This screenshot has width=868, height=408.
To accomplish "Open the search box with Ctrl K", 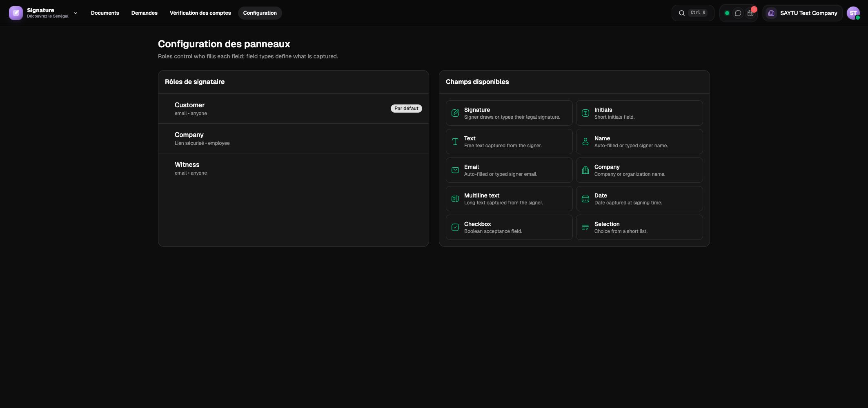I will [693, 13].
